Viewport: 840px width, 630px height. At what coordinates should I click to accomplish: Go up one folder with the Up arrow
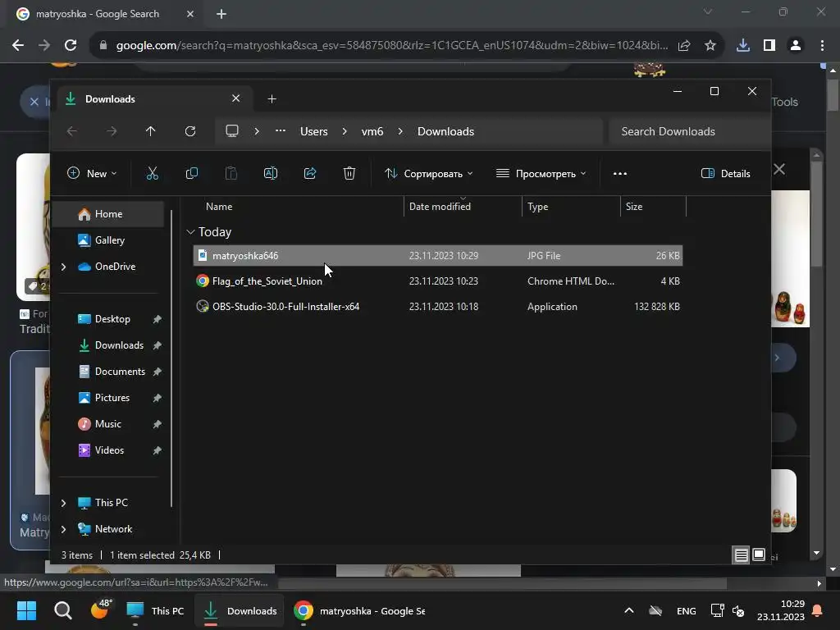click(x=151, y=131)
